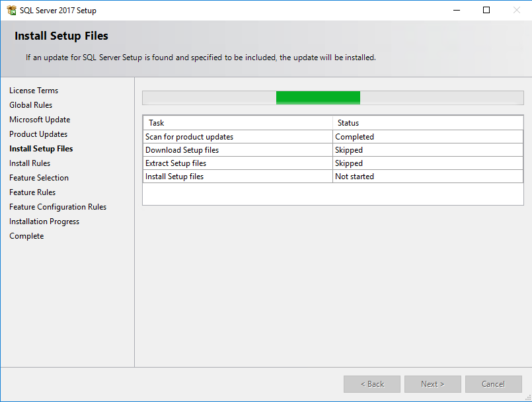This screenshot has width=532, height=402.
Task: Select the Complete step in the sidebar
Action: 26,236
